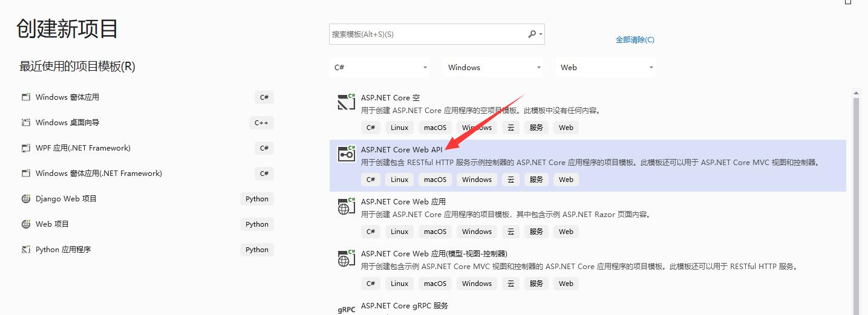Select the ASP.NET Core 空 template
This screenshot has width=868, height=315.
(587, 114)
